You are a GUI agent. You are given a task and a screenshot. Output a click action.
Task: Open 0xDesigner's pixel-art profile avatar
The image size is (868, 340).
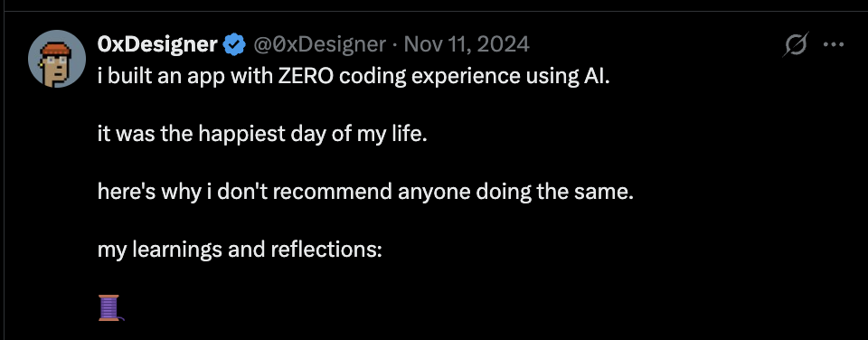click(58, 59)
